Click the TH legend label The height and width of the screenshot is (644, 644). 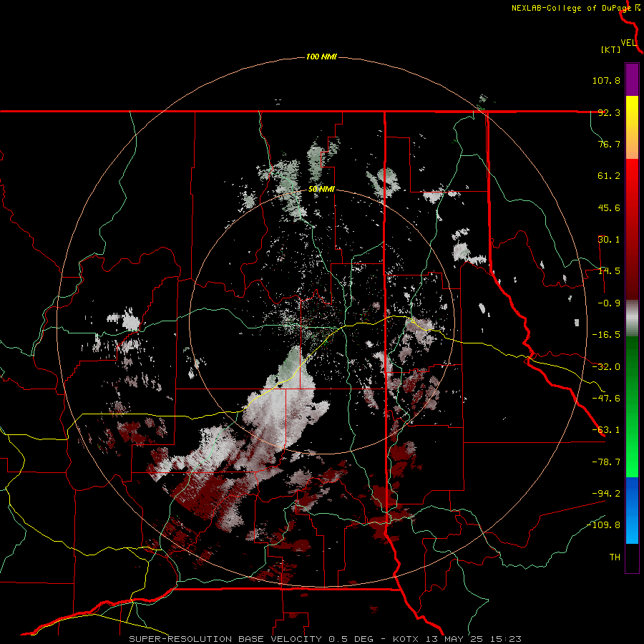[615, 557]
